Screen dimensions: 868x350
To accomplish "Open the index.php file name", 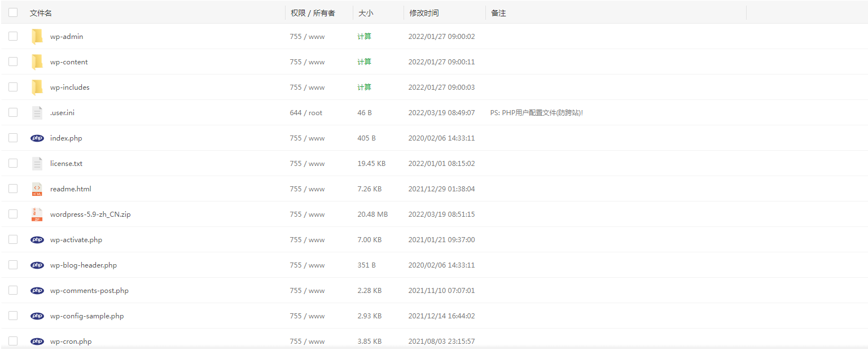I will coord(66,138).
